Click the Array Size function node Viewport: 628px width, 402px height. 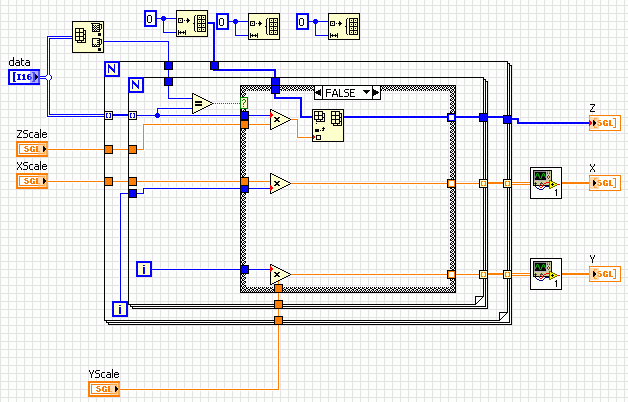click(x=88, y=37)
